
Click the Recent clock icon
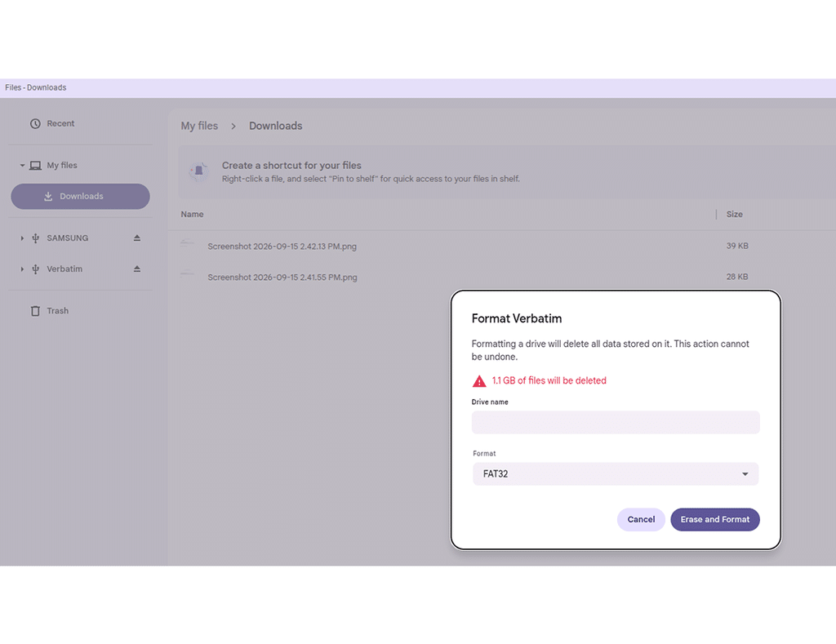35,124
